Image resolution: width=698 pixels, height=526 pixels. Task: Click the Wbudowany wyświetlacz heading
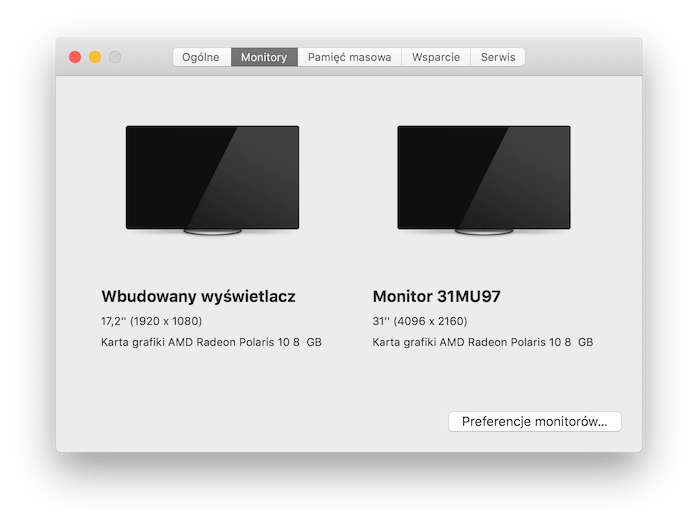[199, 296]
